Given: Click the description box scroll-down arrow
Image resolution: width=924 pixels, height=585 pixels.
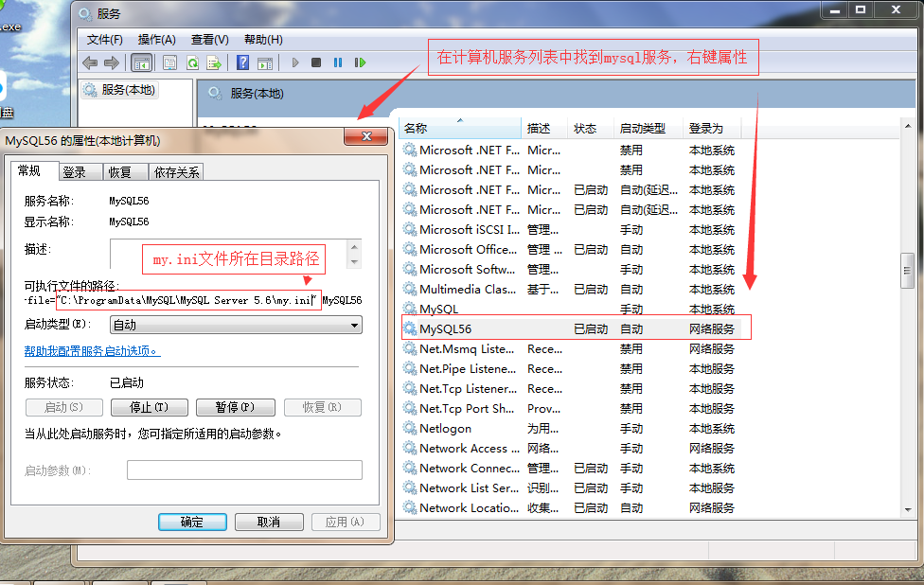Looking at the screenshot, I should (x=354, y=261).
